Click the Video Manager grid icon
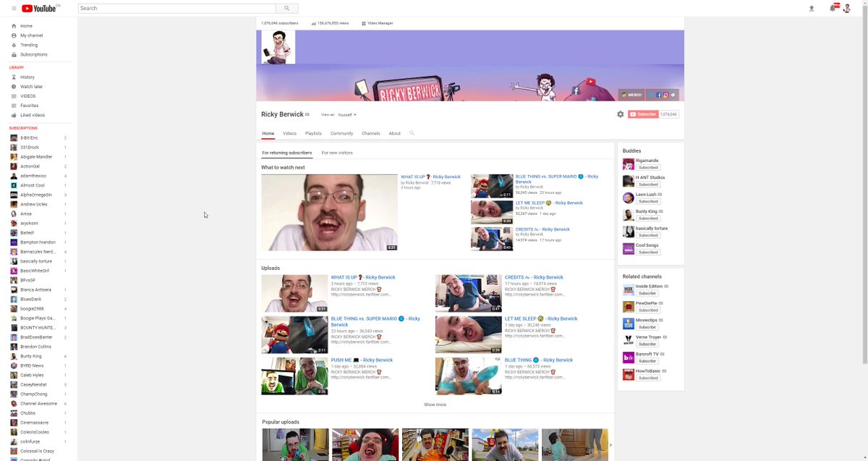The width and height of the screenshot is (868, 461). tap(364, 23)
